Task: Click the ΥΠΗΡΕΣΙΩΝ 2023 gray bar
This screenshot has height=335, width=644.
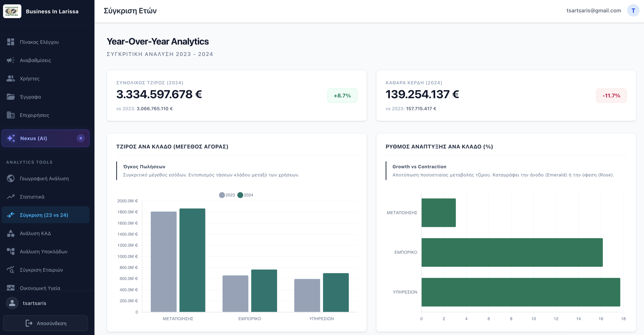Action: pos(307,295)
